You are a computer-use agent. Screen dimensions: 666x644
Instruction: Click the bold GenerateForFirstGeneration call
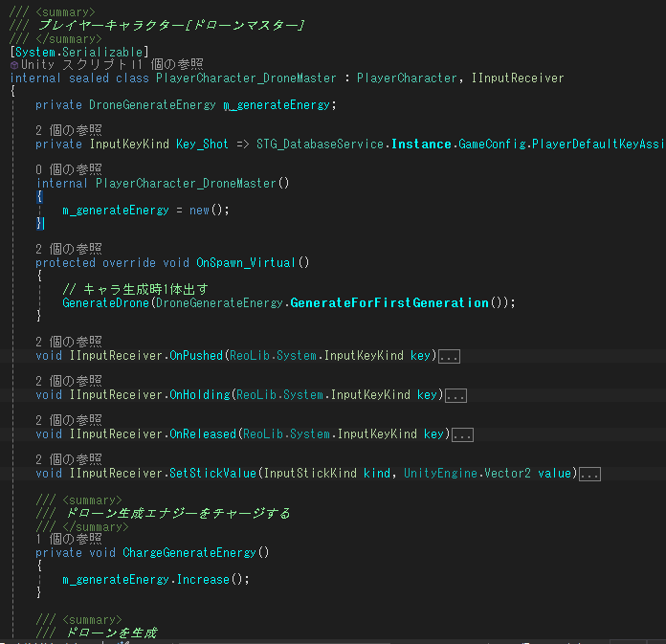(x=389, y=303)
